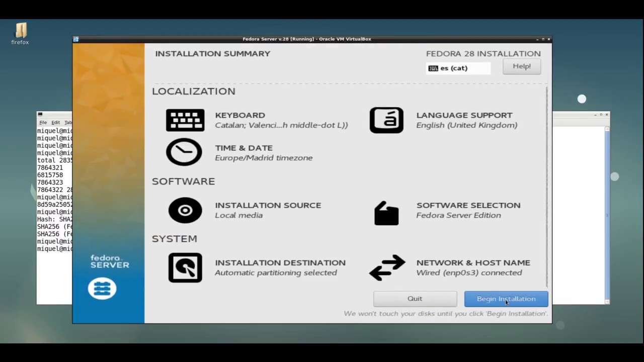This screenshot has width=644, height=362.
Task: Open the Software Selection package icon
Action: pos(386,213)
